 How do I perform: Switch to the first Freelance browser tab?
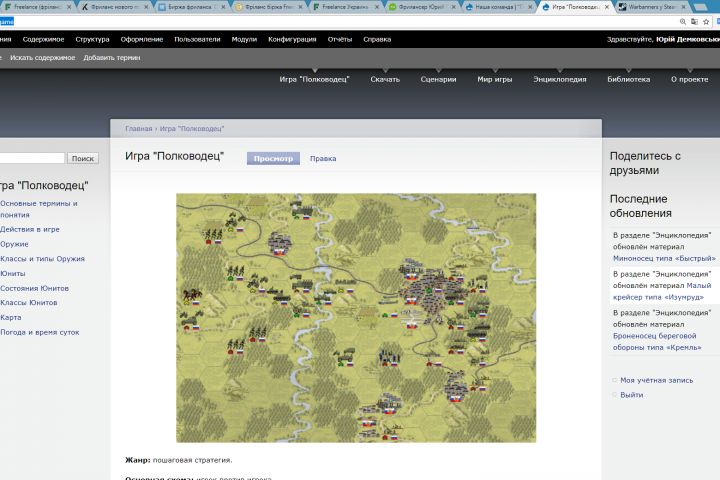[36, 7]
